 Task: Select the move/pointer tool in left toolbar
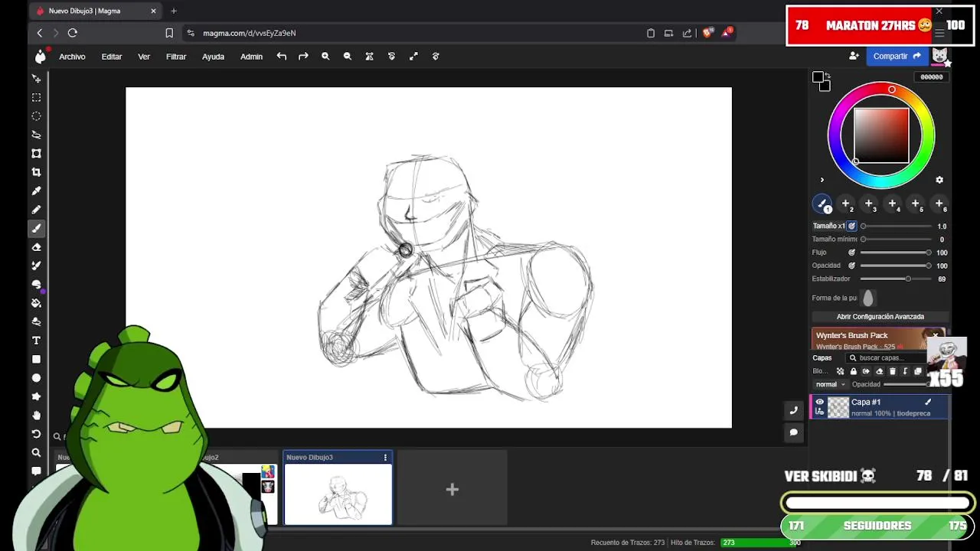[36, 79]
